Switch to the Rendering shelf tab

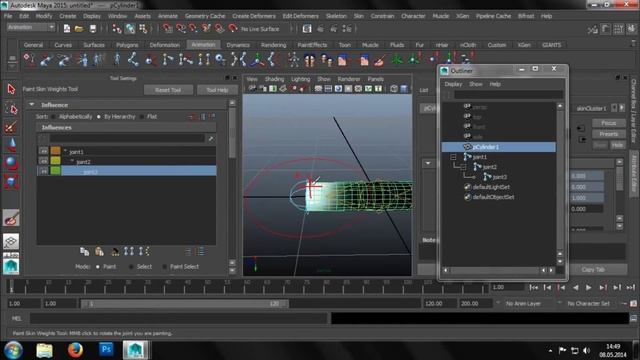tap(273, 45)
